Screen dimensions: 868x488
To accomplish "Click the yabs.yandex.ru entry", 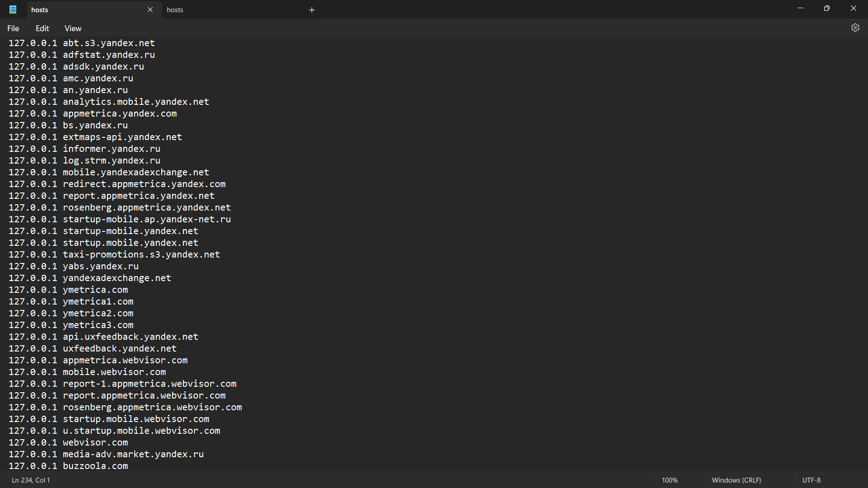I will point(74,266).
